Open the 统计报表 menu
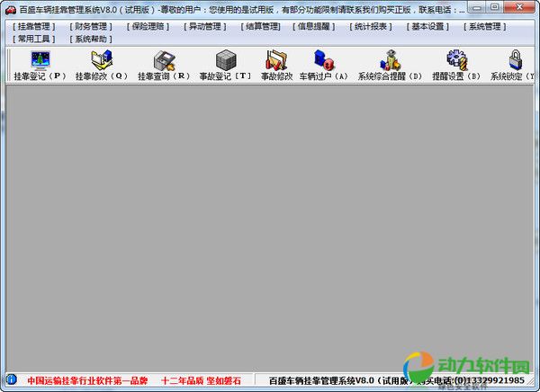 point(373,27)
